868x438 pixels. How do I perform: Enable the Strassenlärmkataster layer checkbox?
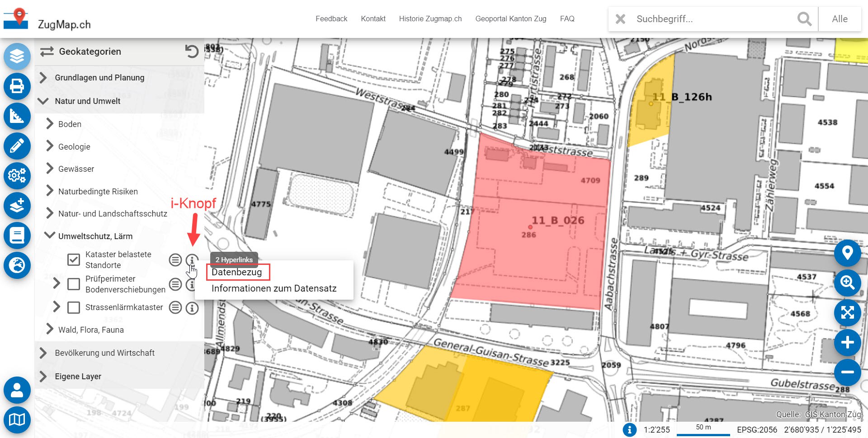pyautogui.click(x=74, y=307)
